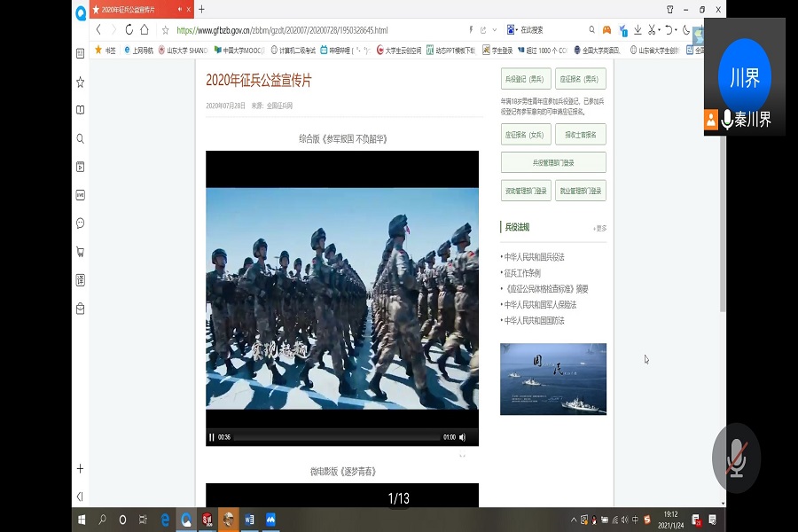Open the shopping cart icon in sidebar

tap(81, 252)
